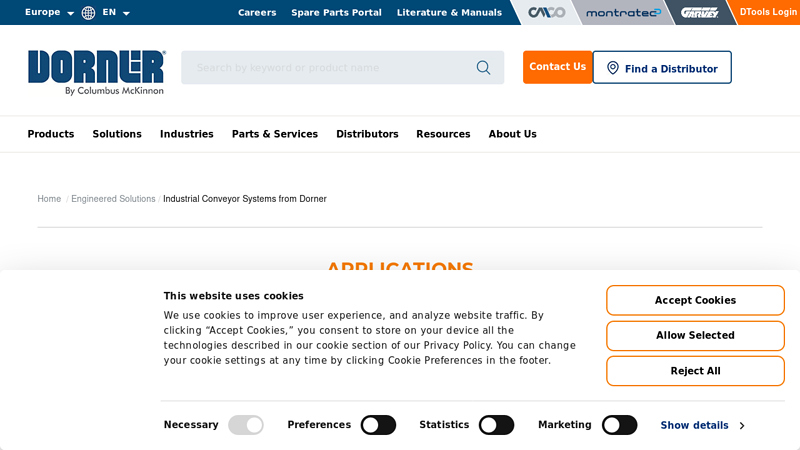Viewport: 800px width, 450px height.
Task: Open the Garvey brand logo link
Action: coord(699,13)
